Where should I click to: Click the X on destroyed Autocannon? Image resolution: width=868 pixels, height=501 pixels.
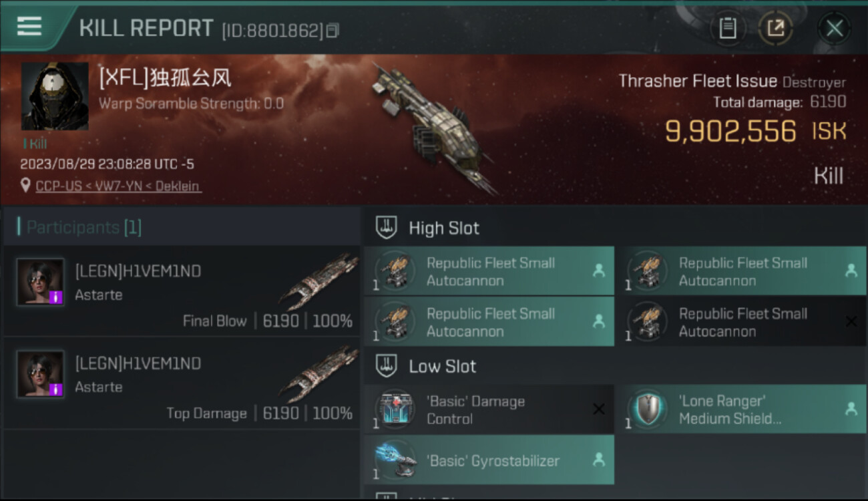(851, 321)
